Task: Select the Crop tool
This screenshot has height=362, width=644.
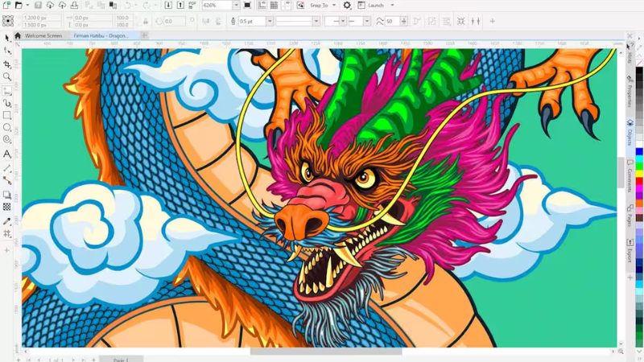Action: pyautogui.click(x=7, y=64)
